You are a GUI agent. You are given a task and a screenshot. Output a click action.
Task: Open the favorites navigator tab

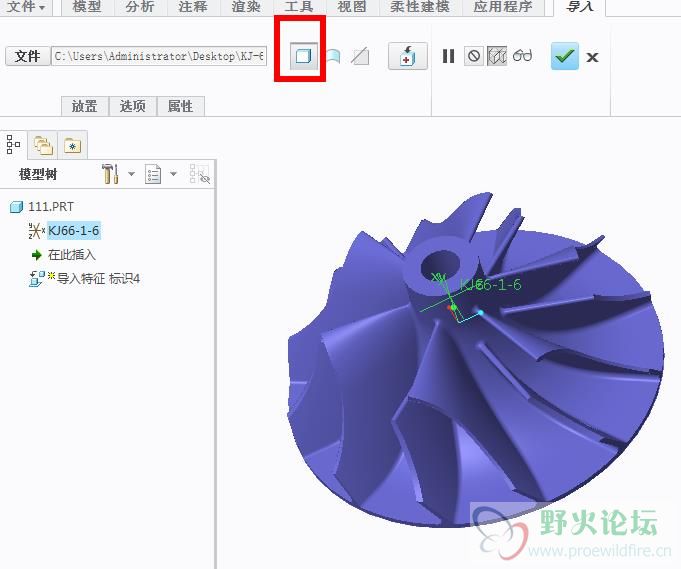click(73, 145)
